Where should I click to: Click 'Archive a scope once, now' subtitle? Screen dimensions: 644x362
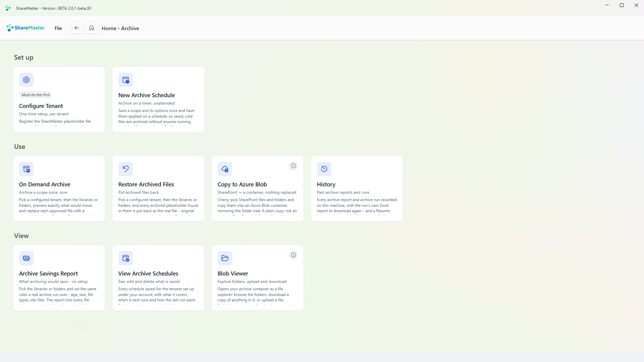(43, 192)
